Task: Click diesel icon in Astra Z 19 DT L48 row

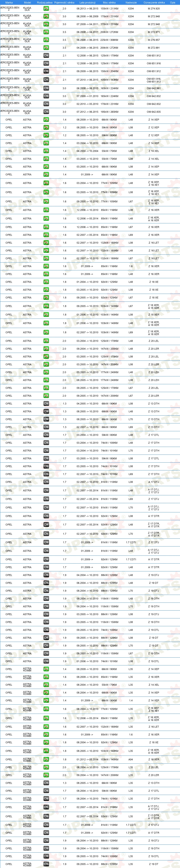Action: [46, 583]
